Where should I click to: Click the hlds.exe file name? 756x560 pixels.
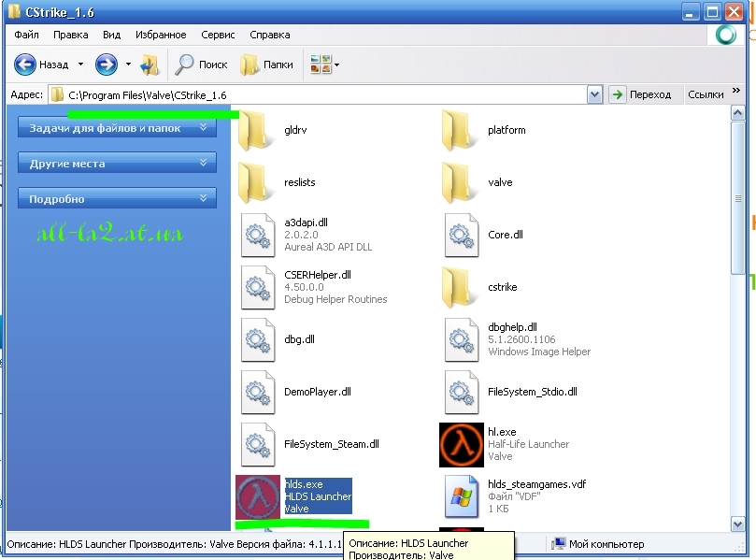(304, 484)
